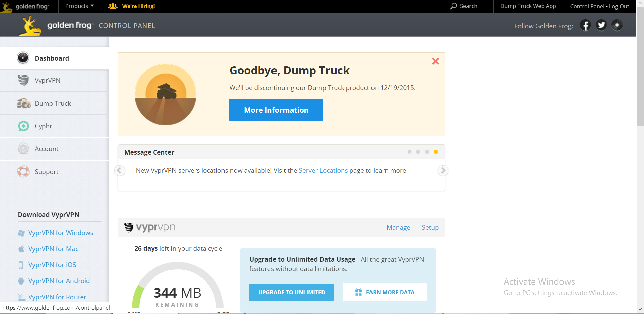The image size is (644, 314).
Task: Click the iOS phone download icon
Action: pyautogui.click(x=21, y=265)
